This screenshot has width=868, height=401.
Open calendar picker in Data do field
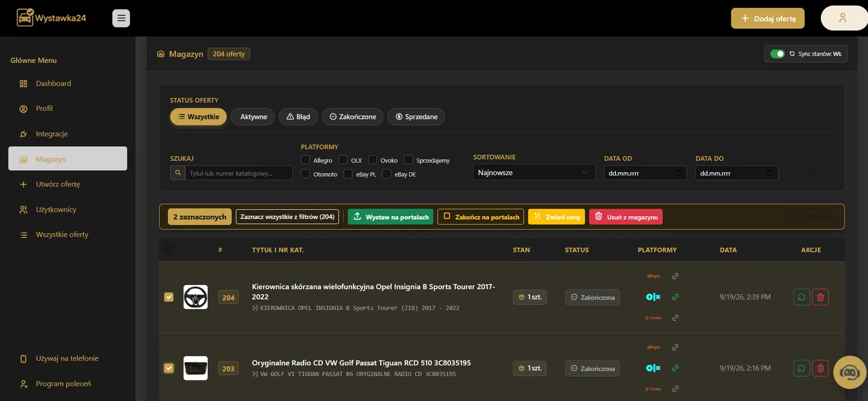pos(770,173)
